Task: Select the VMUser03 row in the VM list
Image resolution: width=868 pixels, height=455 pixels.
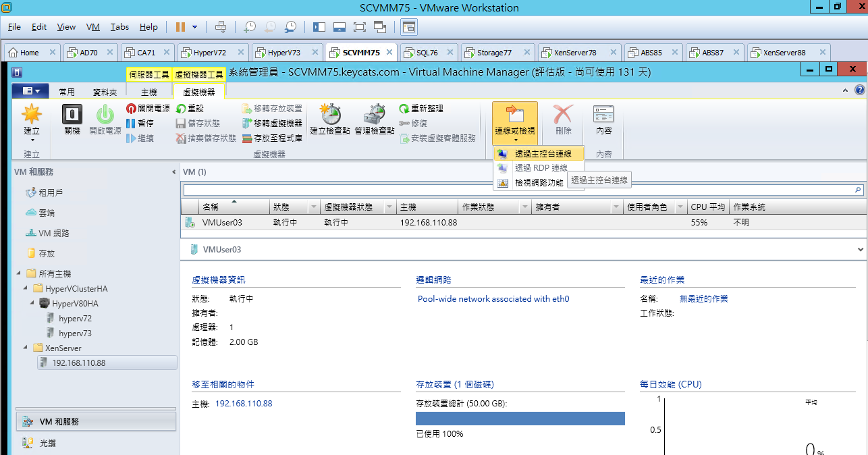Action: tap(523, 222)
